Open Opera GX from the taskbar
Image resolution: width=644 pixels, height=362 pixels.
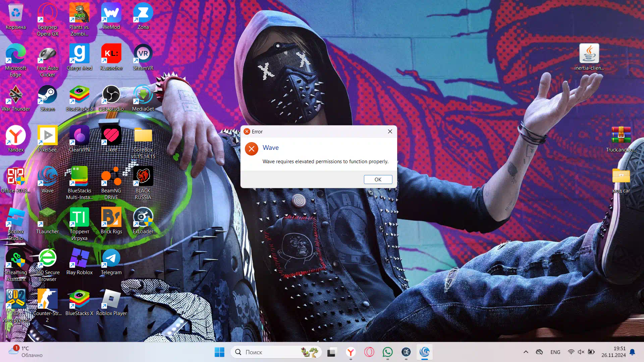369,352
